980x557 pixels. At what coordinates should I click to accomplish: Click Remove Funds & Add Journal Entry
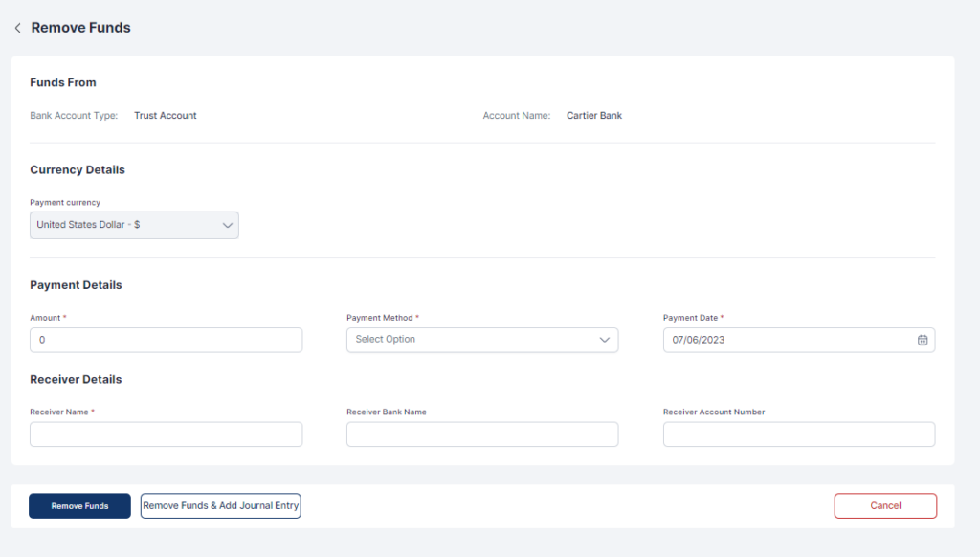click(x=220, y=506)
